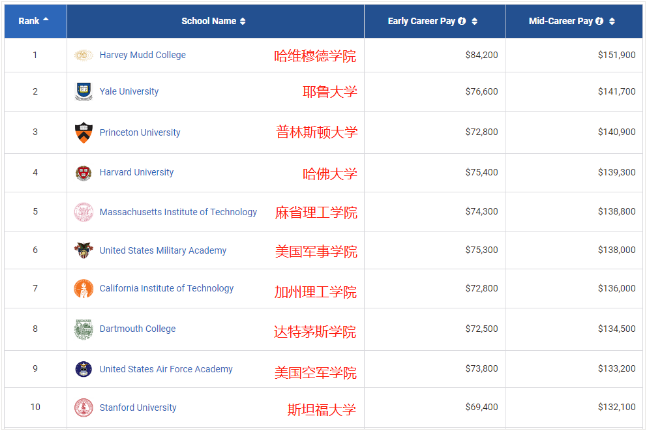Sort by Early Career Pay arrows
This screenshot has width=648, height=433.
[x=475, y=21]
